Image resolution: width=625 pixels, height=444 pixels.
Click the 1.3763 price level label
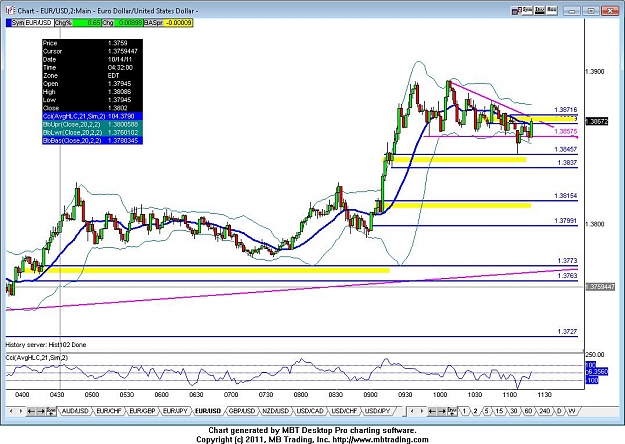pyautogui.click(x=567, y=276)
